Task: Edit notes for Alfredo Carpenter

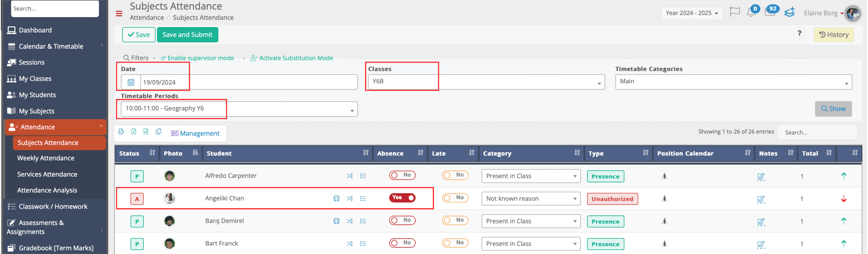Action: pyautogui.click(x=761, y=176)
